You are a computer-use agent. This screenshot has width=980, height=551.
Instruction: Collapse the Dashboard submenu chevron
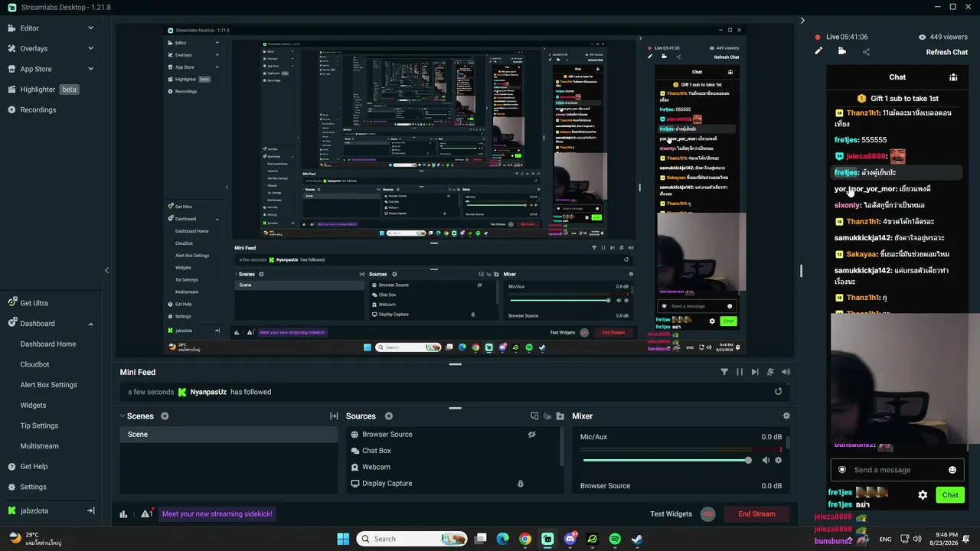(x=90, y=324)
